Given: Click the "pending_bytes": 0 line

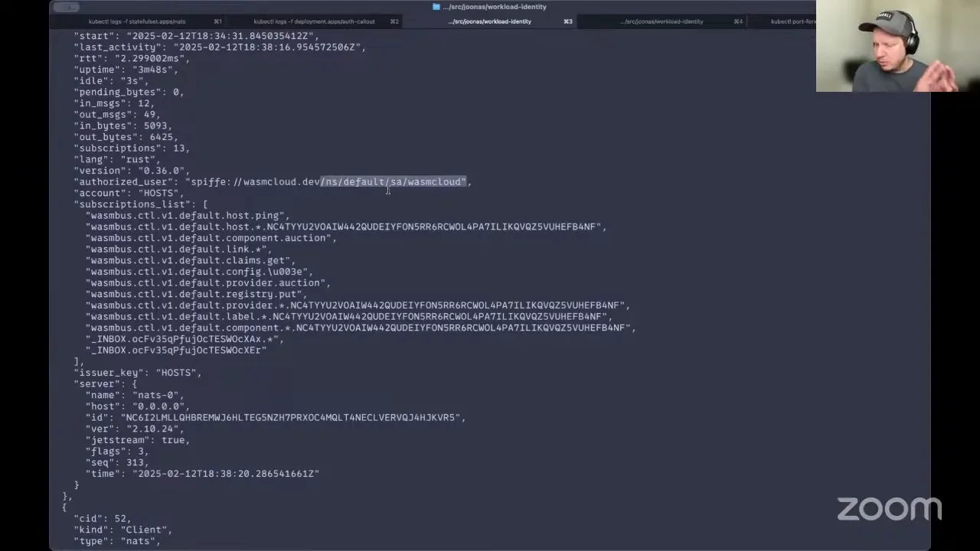Looking at the screenshot, I should [129, 92].
